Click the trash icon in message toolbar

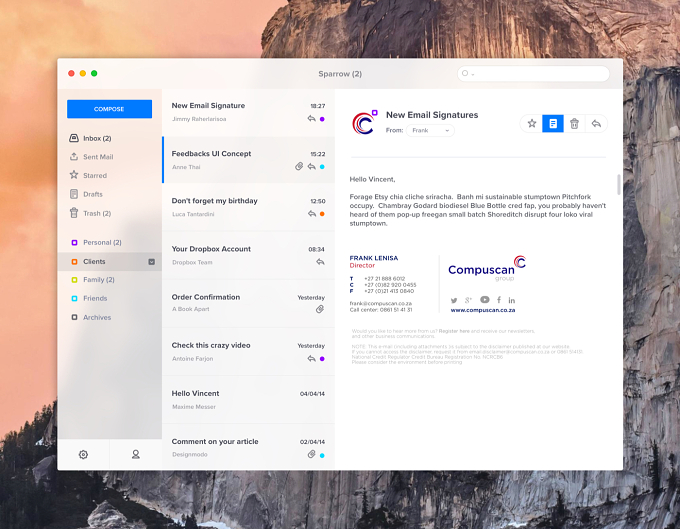[574, 124]
